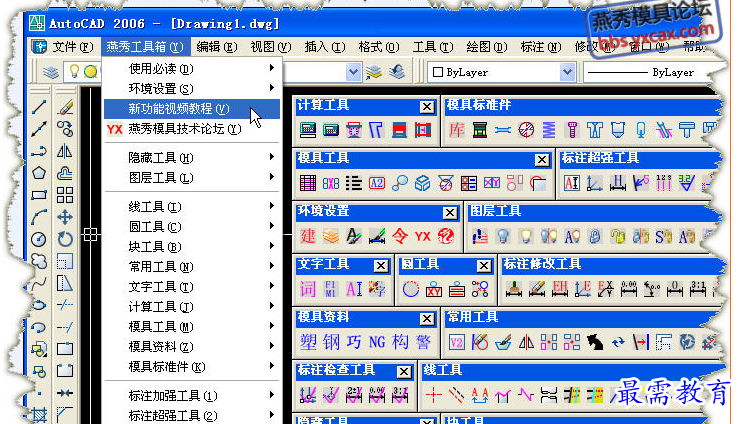Expand the 隐藏工具 submenu
739x424 pixels.
[192, 158]
